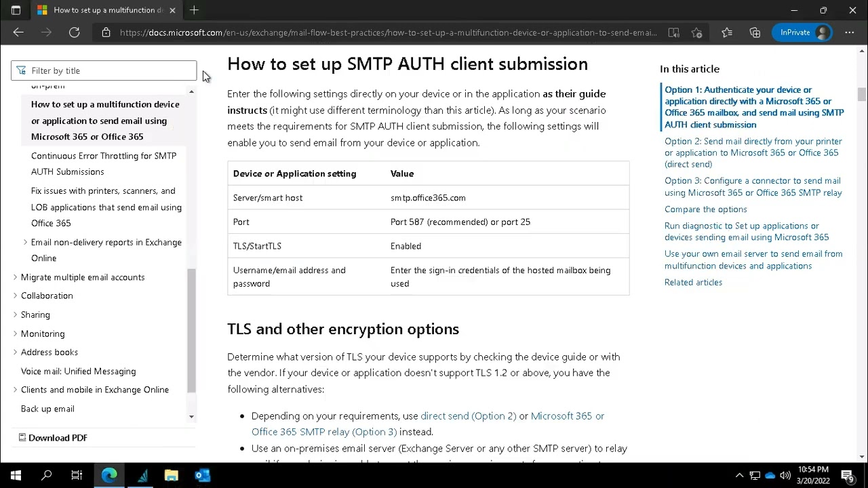
Task: Click 'How to set up SMTP AUTH client submission' heading
Action: coord(408,64)
